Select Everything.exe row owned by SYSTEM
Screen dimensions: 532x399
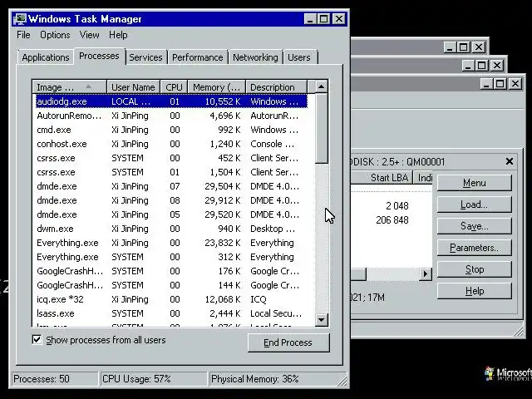(x=172, y=257)
